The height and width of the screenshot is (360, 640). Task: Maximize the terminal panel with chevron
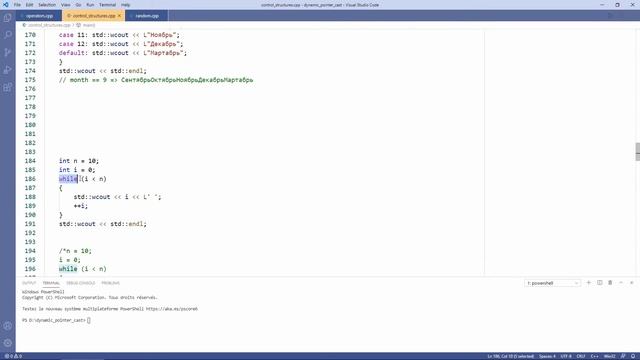[x=621, y=283]
